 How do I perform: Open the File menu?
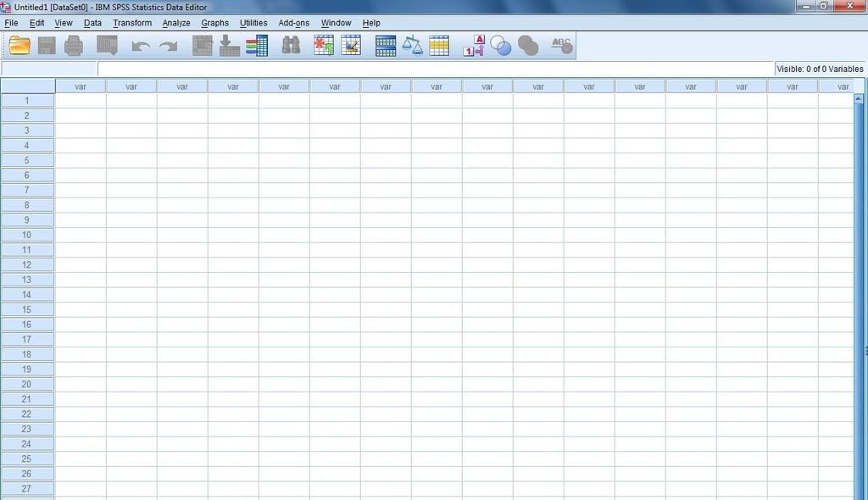[11, 23]
